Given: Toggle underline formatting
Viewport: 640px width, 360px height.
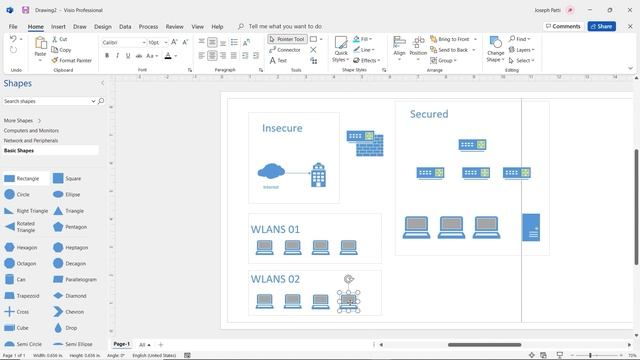Looking at the screenshot, I should coord(128,56).
